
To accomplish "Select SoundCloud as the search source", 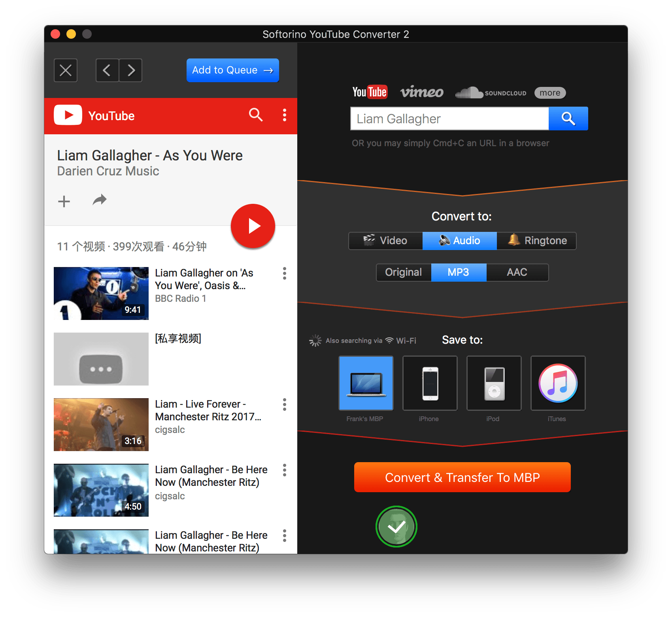I will tap(491, 93).
